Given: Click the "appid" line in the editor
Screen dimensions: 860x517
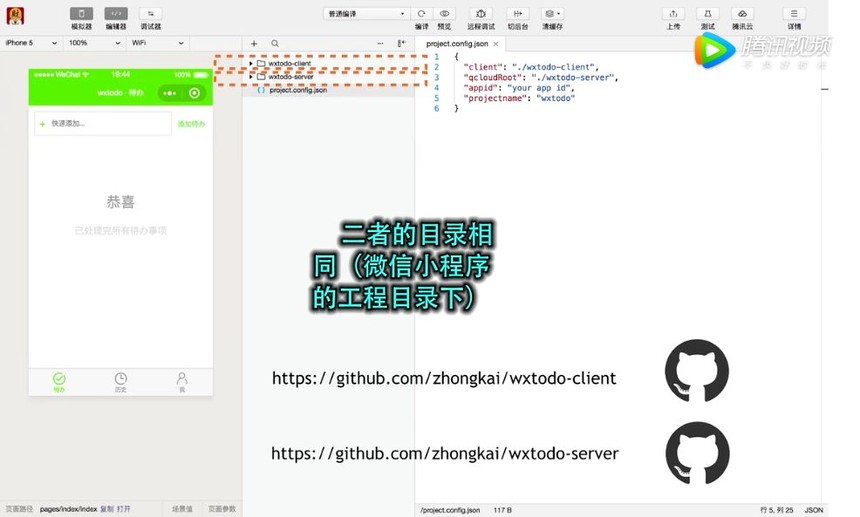Looking at the screenshot, I should tap(519, 88).
